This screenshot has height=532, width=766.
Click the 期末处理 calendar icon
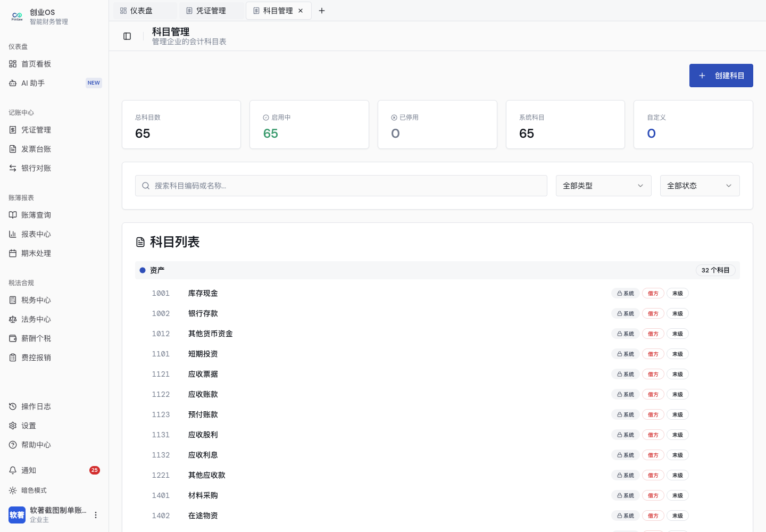coord(13,253)
